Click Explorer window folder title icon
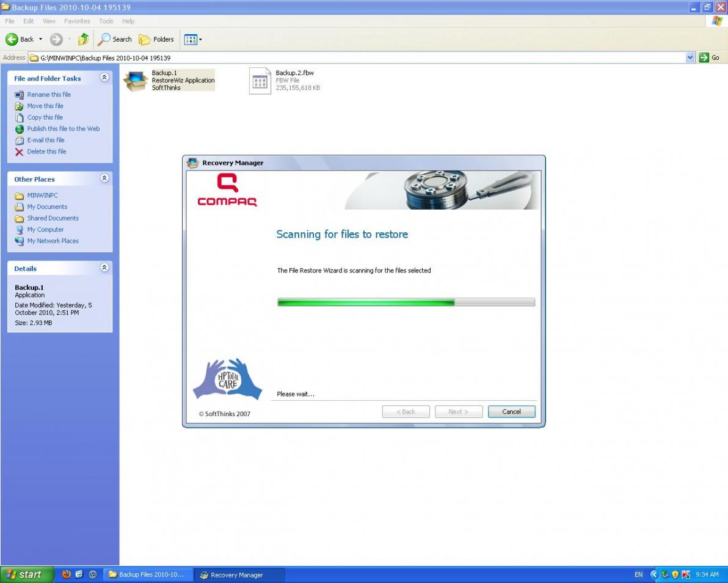 (5, 7)
